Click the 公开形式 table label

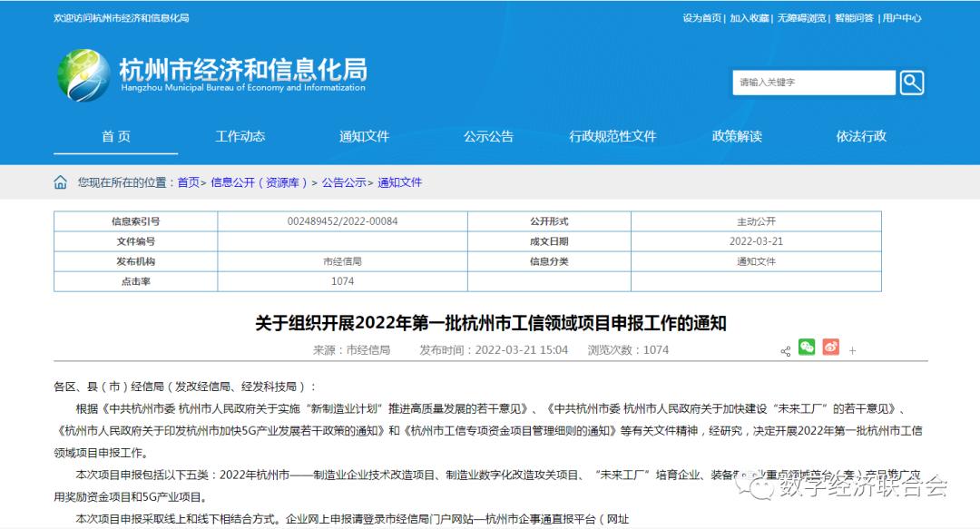click(x=549, y=221)
